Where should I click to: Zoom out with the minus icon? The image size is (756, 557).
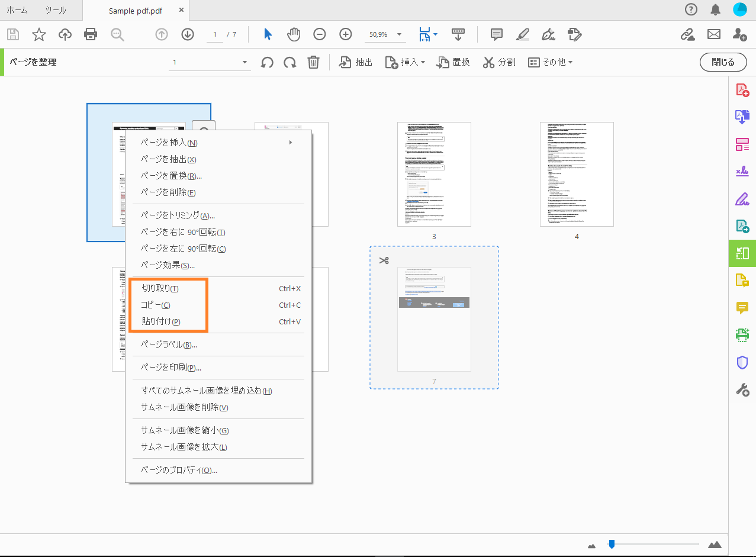point(320,34)
